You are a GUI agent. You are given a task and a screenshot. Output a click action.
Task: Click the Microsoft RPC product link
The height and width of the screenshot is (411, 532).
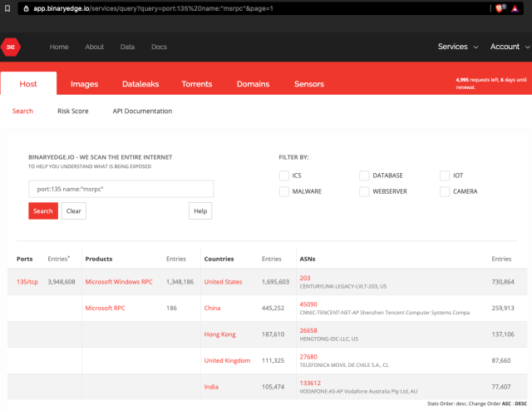coord(106,308)
